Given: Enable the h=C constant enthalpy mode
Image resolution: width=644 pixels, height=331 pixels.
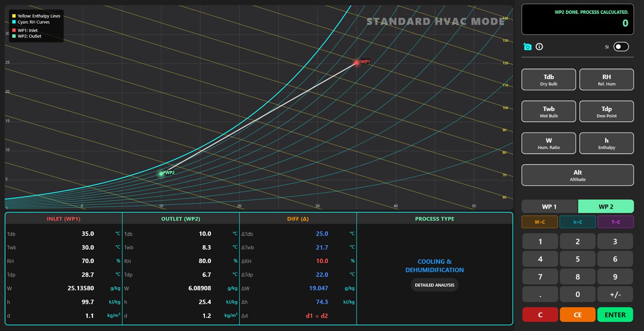Looking at the screenshot, I should [x=578, y=222].
